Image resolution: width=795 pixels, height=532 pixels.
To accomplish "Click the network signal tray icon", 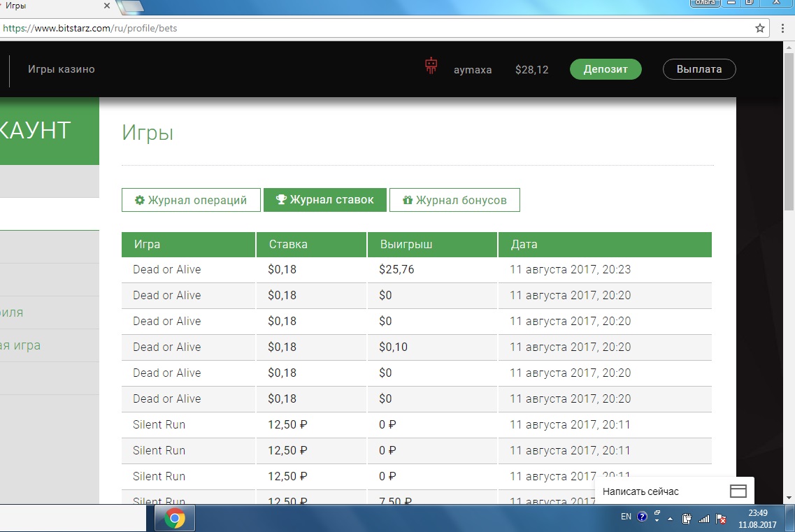I will tap(703, 518).
